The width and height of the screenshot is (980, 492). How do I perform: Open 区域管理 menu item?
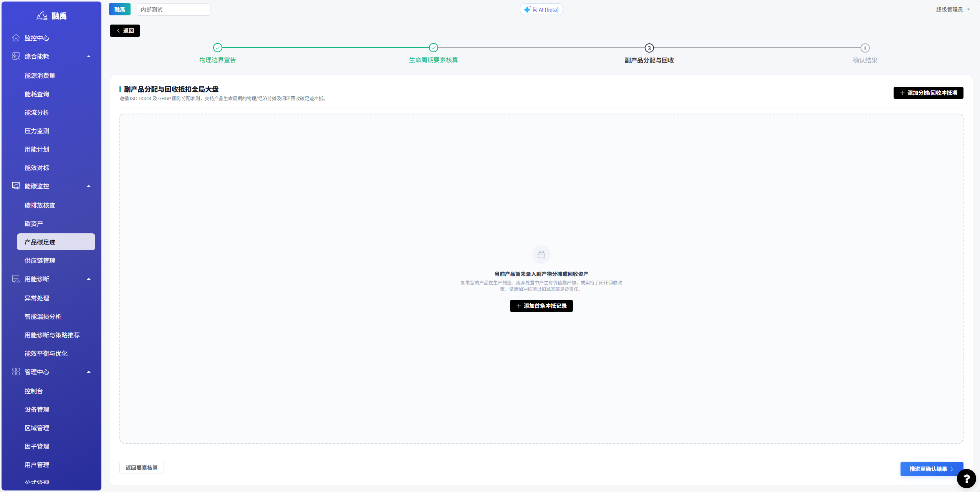[x=56, y=428]
